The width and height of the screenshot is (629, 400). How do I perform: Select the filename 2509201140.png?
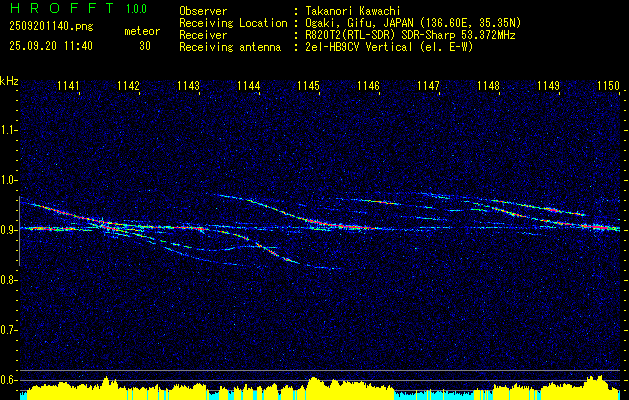[x=51, y=27]
